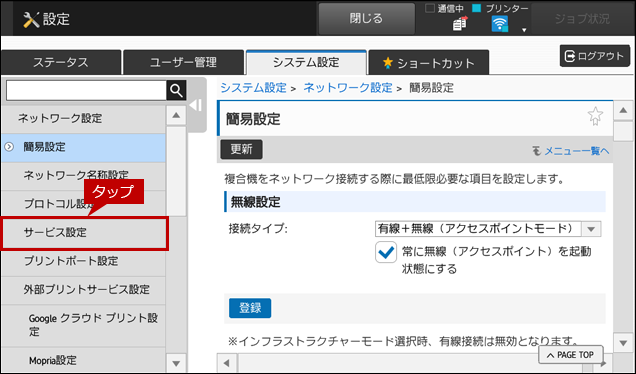
Task: Click the communication document icon
Action: 460,24
